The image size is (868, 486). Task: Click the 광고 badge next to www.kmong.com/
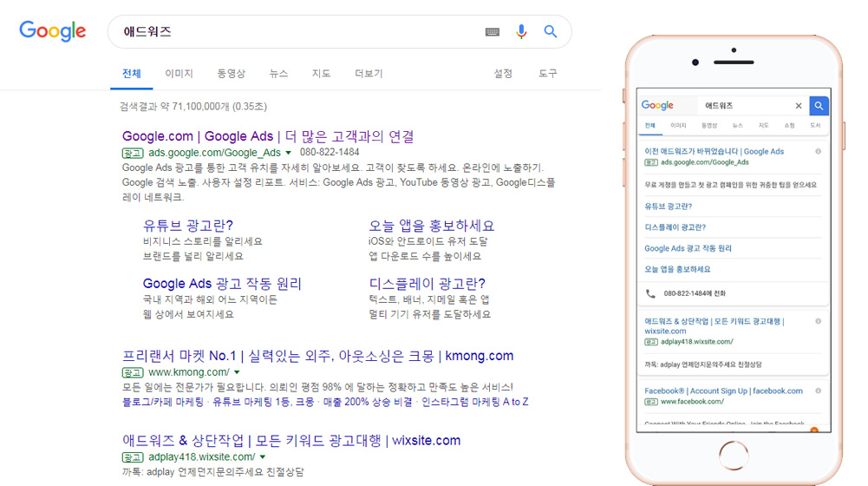click(x=133, y=372)
